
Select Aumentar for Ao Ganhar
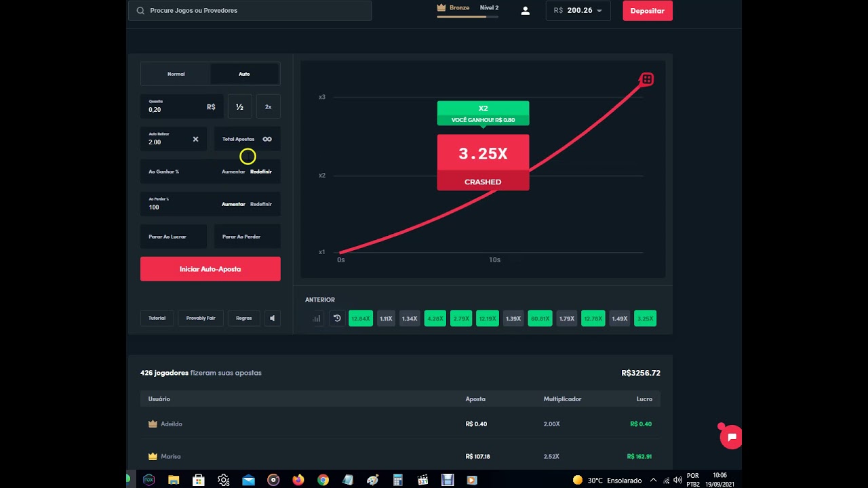coord(233,171)
